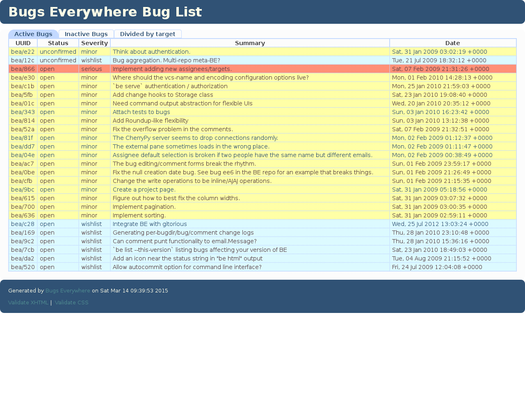
Task: Click the UUID column header
Action: click(23, 43)
